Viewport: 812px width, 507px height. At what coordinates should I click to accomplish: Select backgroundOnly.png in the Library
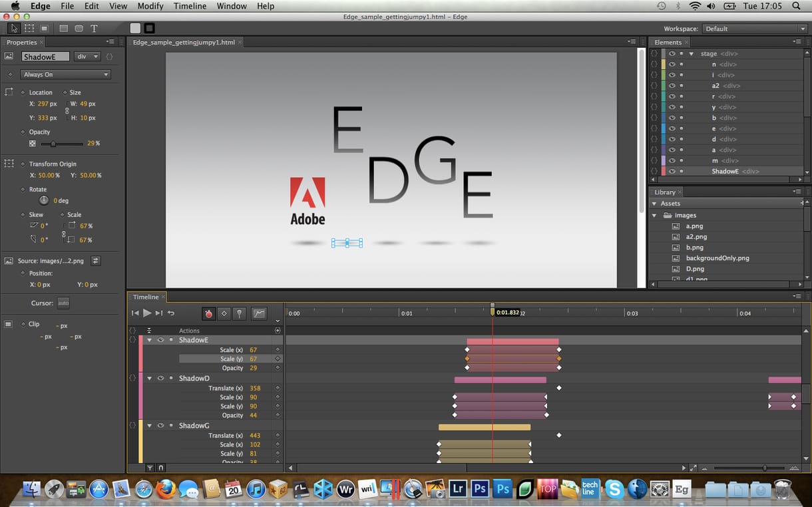click(717, 258)
